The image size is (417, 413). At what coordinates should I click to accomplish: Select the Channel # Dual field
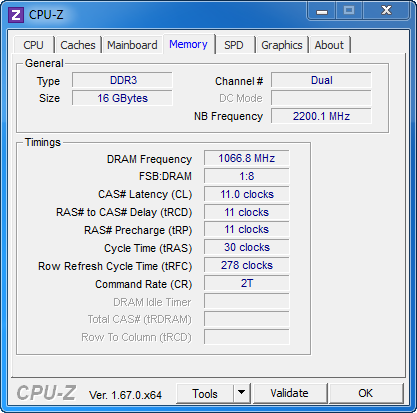pyautogui.click(x=321, y=80)
